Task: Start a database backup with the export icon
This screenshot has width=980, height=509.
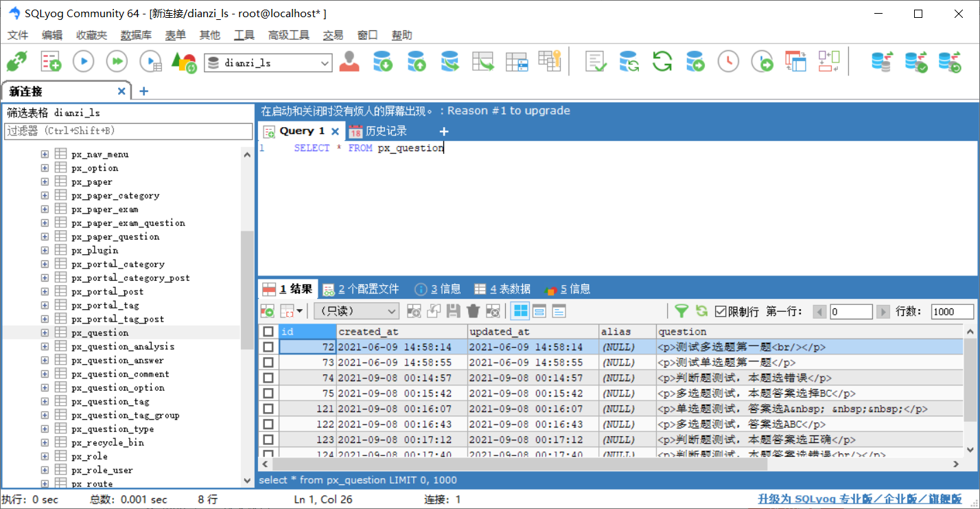Action: click(x=382, y=61)
